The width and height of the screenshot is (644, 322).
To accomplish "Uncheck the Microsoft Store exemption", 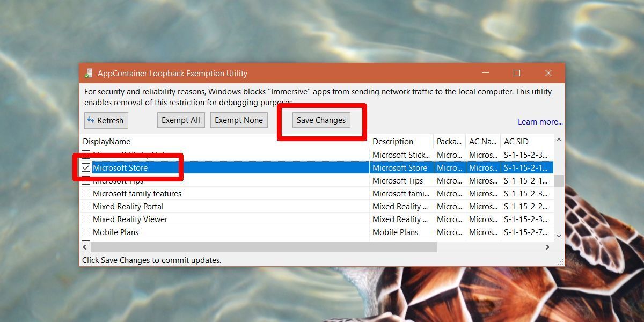I will (x=86, y=167).
